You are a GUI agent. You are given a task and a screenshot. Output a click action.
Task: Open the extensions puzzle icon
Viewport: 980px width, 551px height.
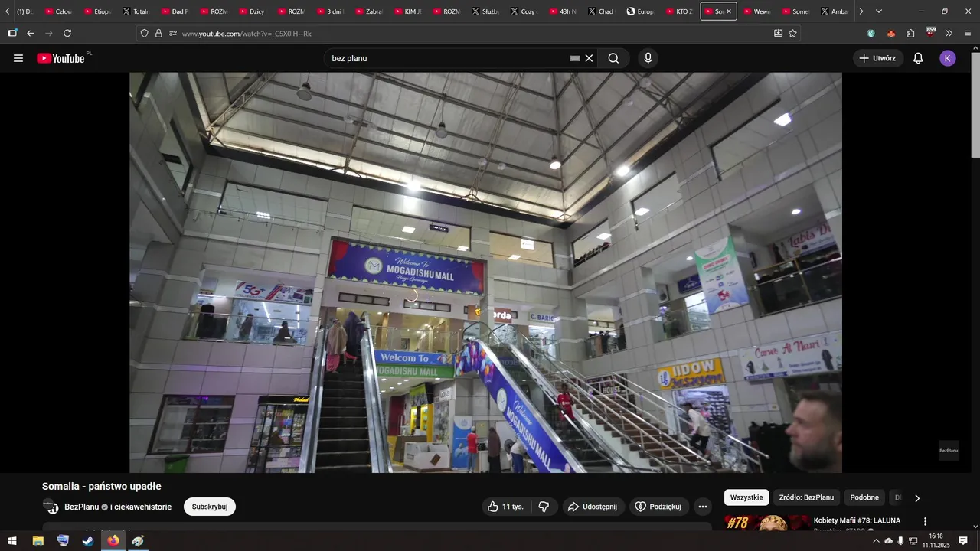910,34
